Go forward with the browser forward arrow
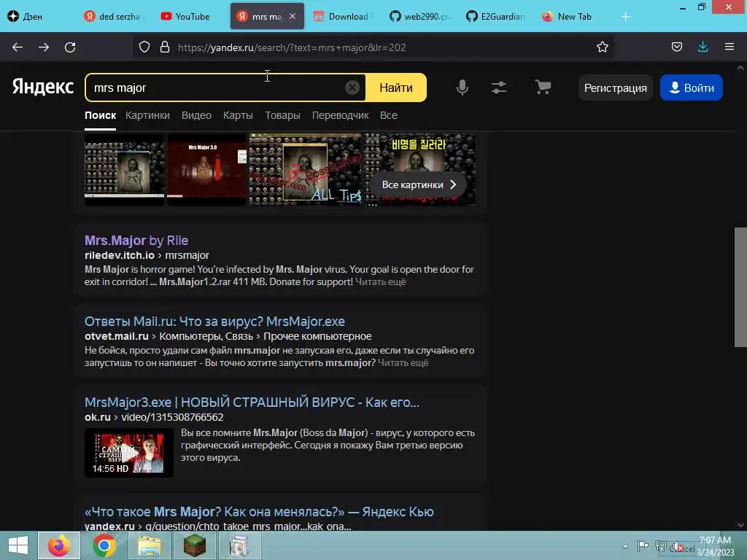The width and height of the screenshot is (747, 560). click(44, 47)
